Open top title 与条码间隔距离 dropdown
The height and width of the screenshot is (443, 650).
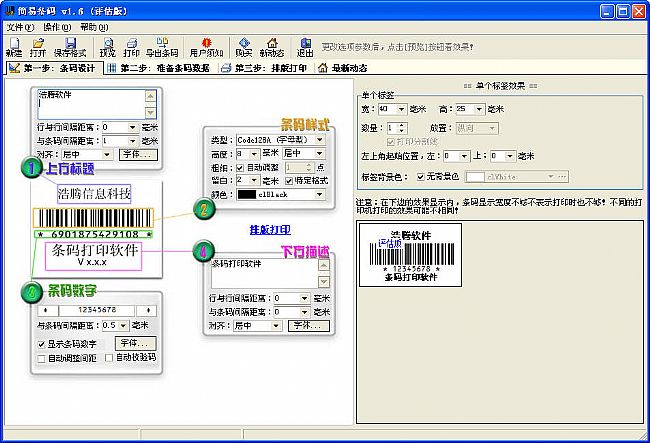pyautogui.click(x=132, y=141)
